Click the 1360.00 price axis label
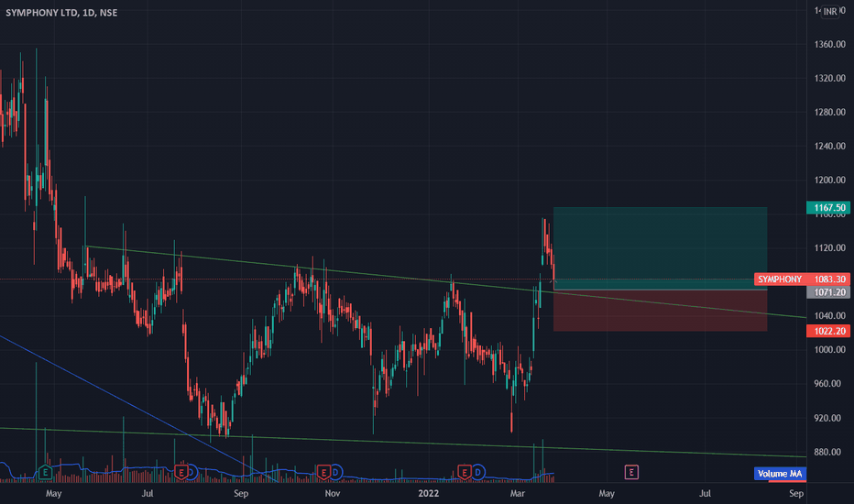The image size is (854, 504). coord(830,44)
